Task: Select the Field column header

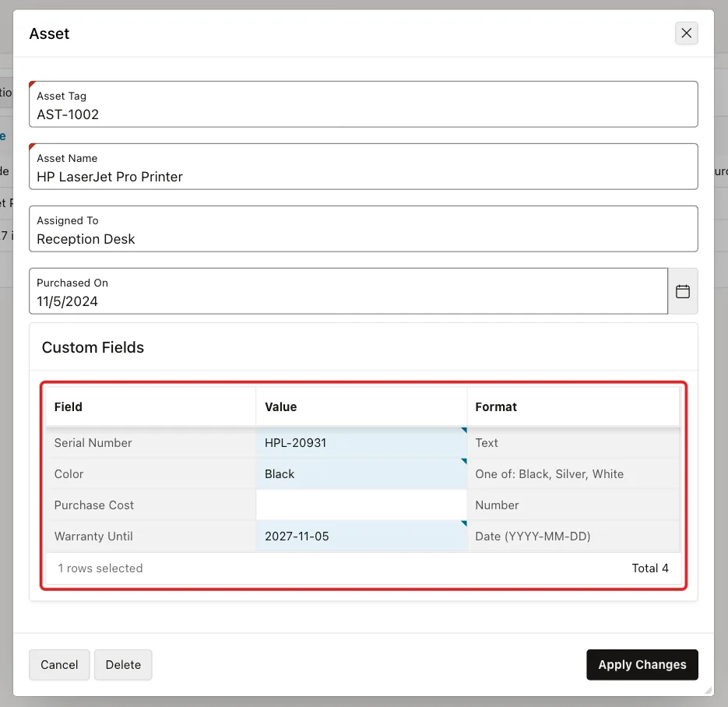Action: pyautogui.click(x=151, y=406)
